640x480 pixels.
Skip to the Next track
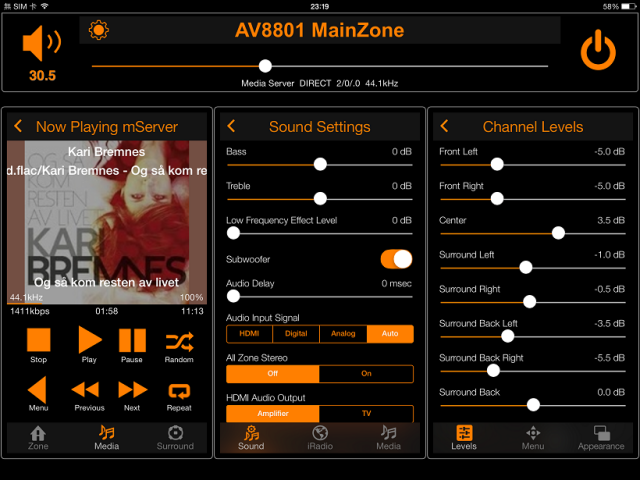pos(133,389)
